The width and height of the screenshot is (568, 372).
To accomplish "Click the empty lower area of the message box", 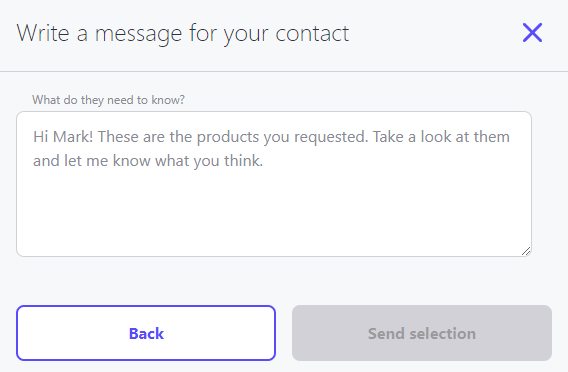I will 274,214.
